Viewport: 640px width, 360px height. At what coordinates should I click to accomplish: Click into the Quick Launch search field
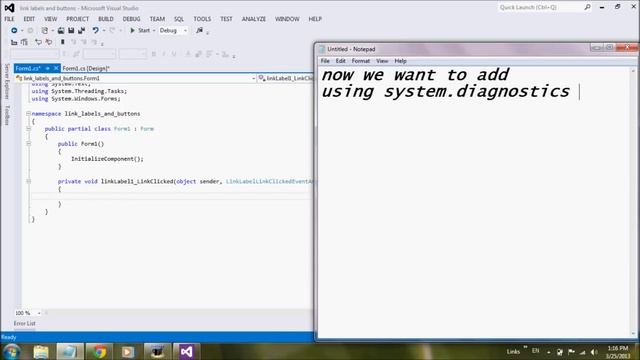coord(540,7)
